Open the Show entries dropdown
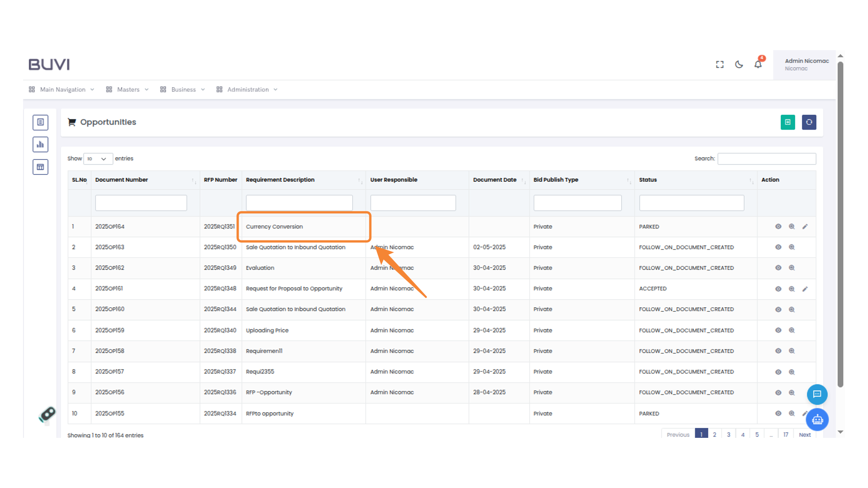868x488 pixels. pyautogui.click(x=98, y=159)
